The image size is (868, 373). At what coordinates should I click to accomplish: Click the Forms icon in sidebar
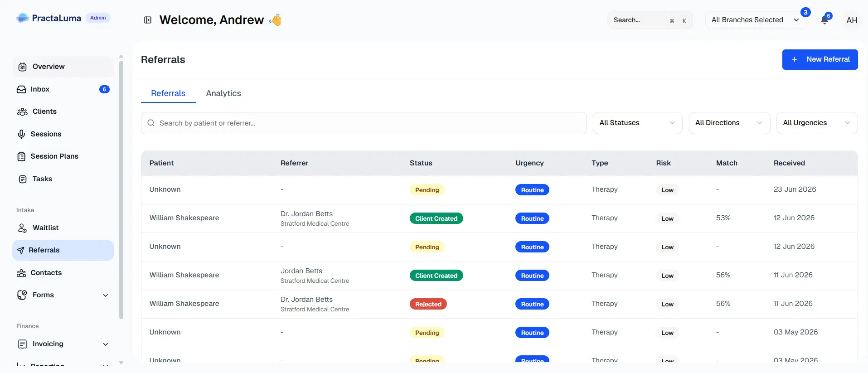22,295
